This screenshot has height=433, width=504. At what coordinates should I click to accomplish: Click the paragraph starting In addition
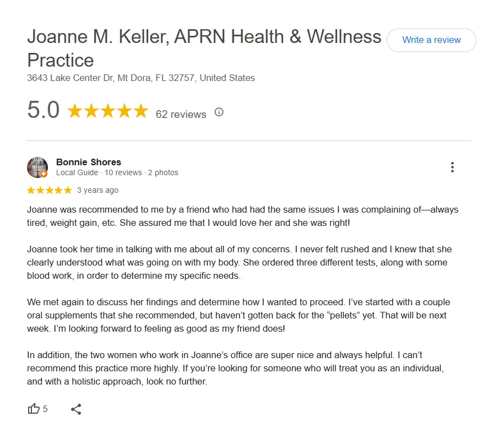pos(235,368)
